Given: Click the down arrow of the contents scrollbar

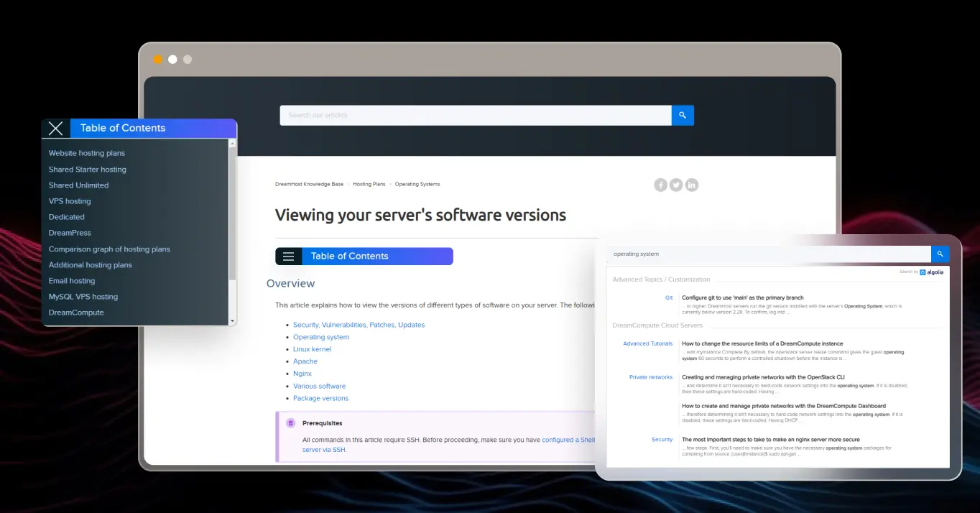Looking at the screenshot, I should point(232,320).
